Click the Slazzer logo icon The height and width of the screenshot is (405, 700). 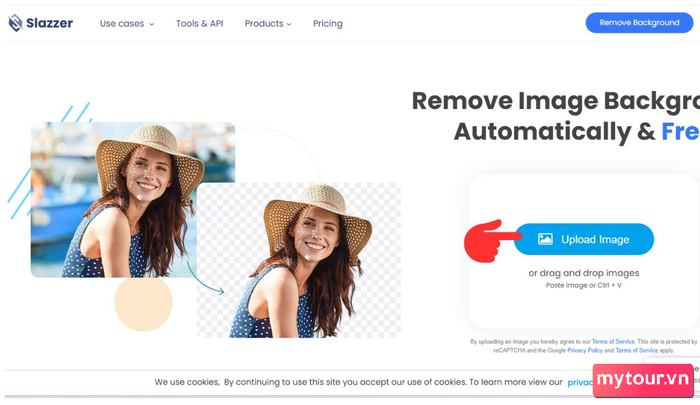[16, 23]
